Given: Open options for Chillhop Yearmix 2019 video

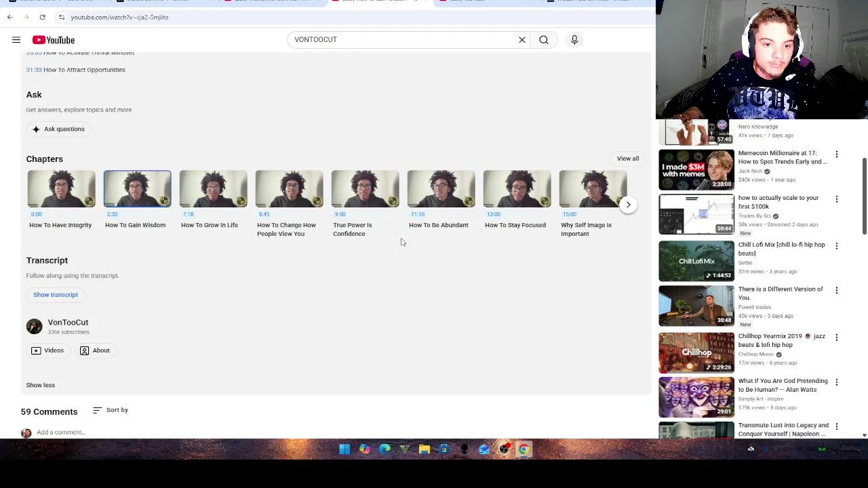Looking at the screenshot, I should pyautogui.click(x=837, y=338).
